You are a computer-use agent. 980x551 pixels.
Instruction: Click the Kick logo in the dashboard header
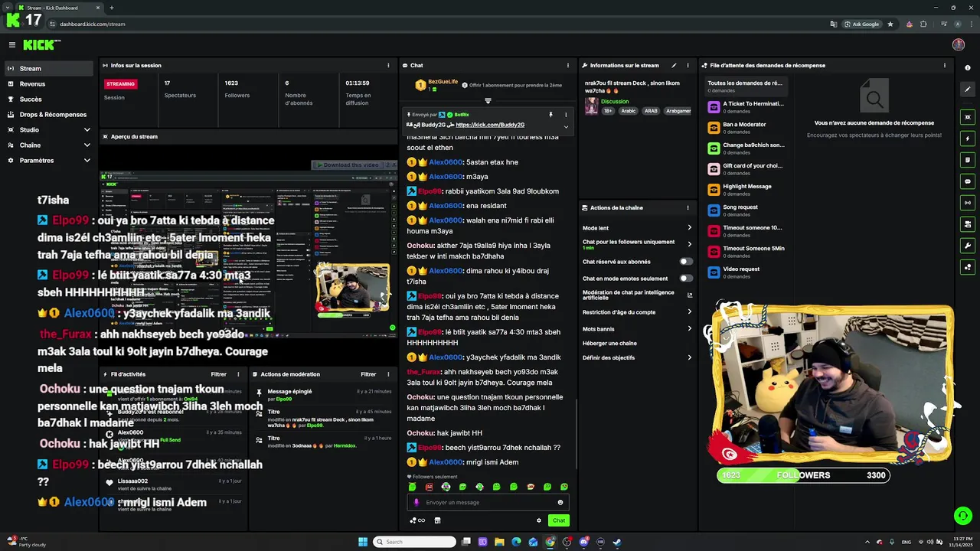38,45
